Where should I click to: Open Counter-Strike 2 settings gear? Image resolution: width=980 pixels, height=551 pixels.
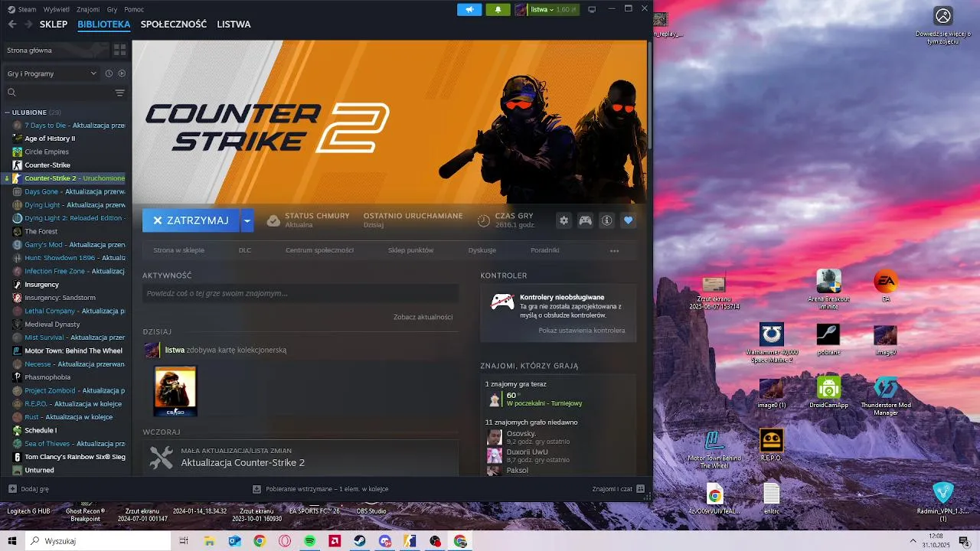tap(564, 220)
